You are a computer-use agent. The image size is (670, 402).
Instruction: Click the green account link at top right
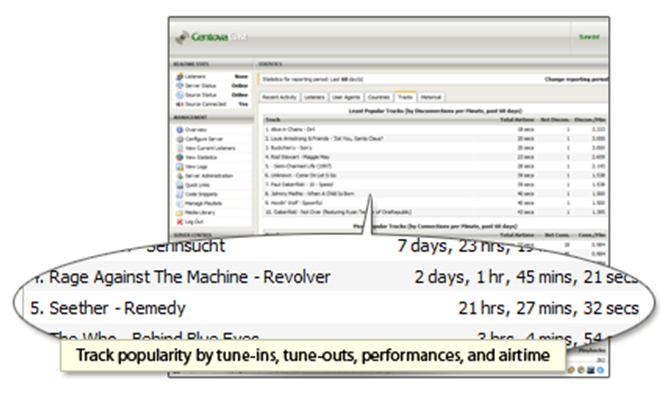(589, 37)
